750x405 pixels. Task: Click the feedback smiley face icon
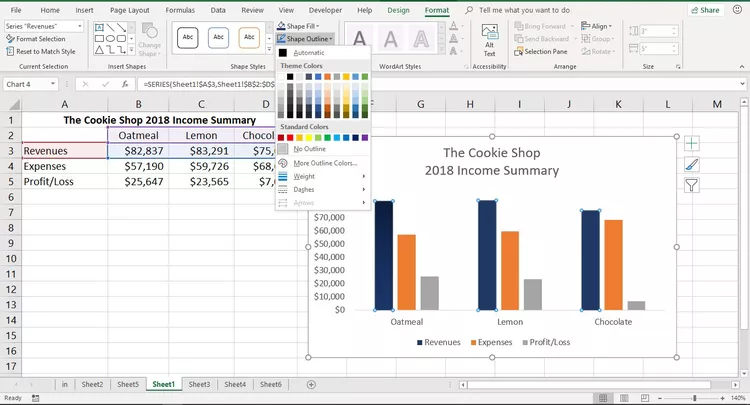click(x=737, y=10)
